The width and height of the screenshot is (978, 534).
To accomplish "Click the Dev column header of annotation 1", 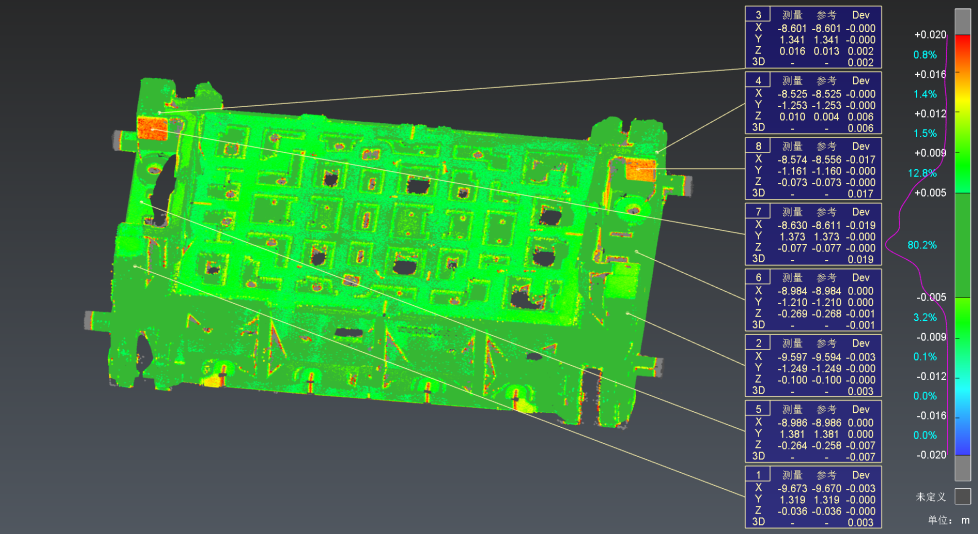I will 861,475.
